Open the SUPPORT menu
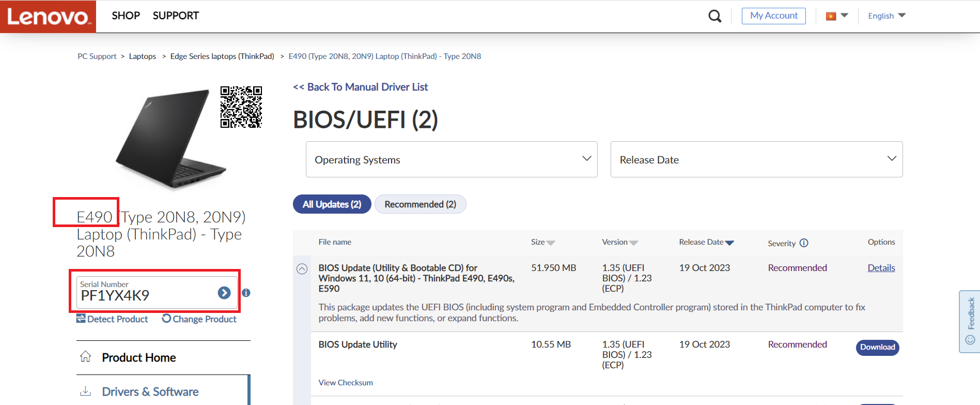The image size is (980, 405). click(176, 16)
